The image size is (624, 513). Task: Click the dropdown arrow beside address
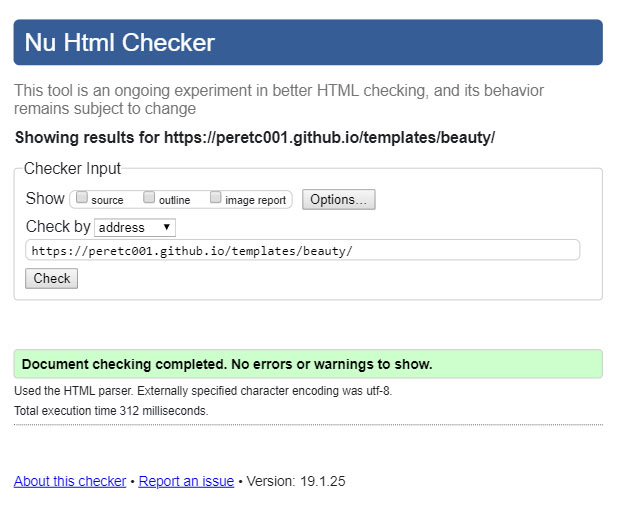click(x=166, y=227)
